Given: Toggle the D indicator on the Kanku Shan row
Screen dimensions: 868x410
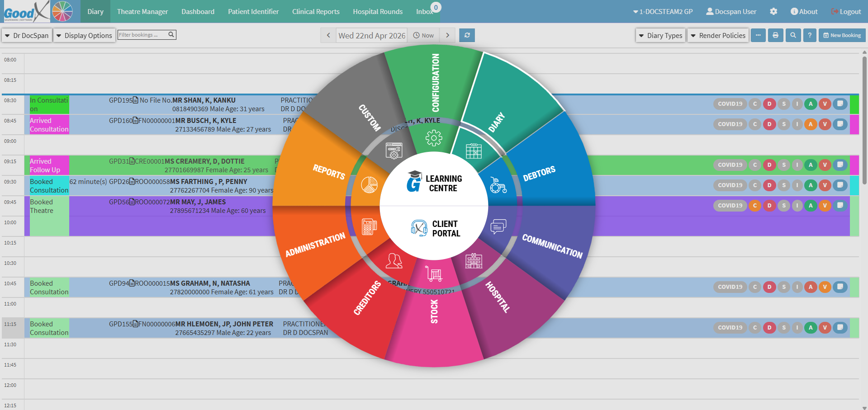Looking at the screenshot, I should tap(769, 104).
